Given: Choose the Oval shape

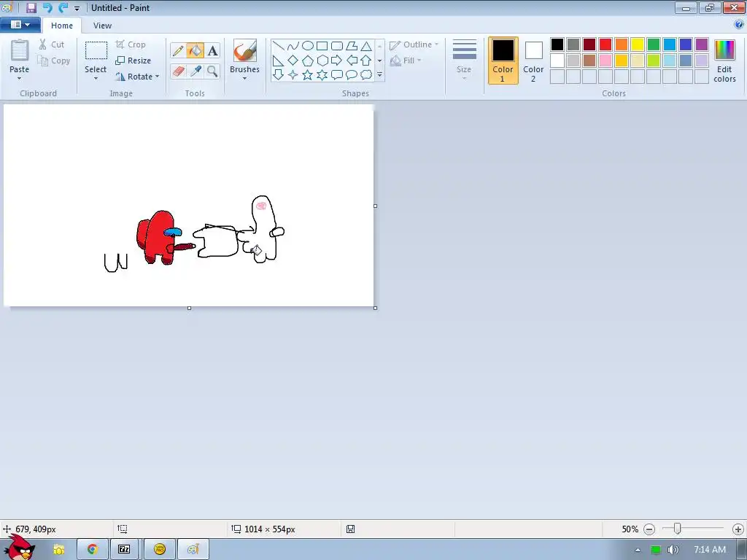Looking at the screenshot, I should click(x=308, y=46).
